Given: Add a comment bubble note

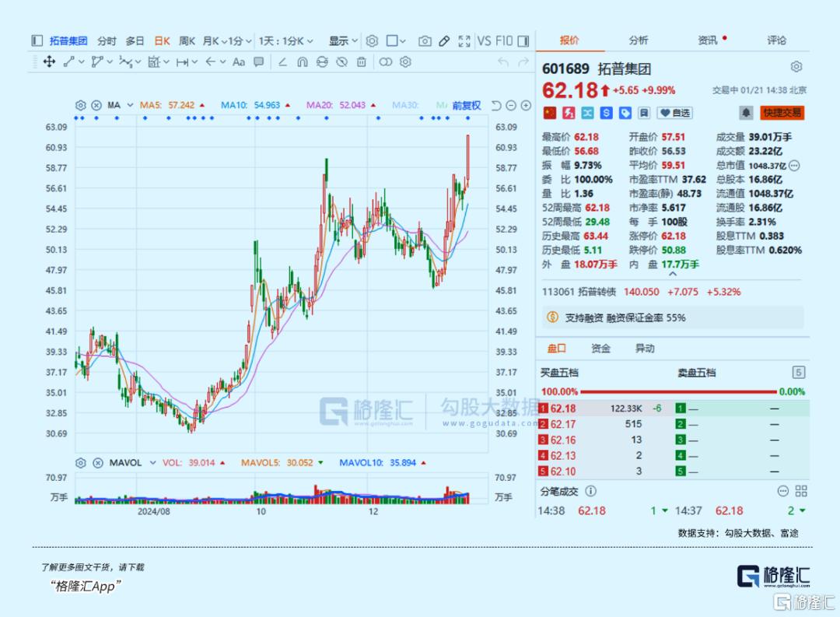Looking at the screenshot, I should 259,62.
